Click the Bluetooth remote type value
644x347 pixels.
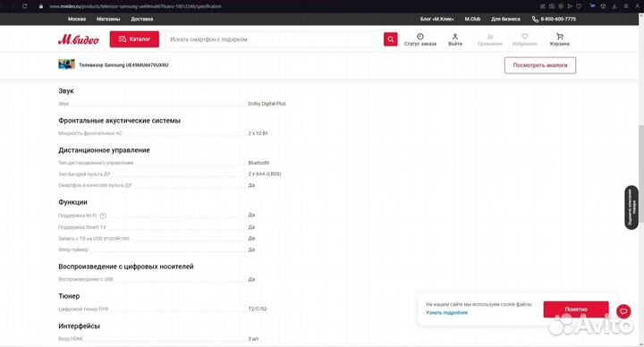258,163
